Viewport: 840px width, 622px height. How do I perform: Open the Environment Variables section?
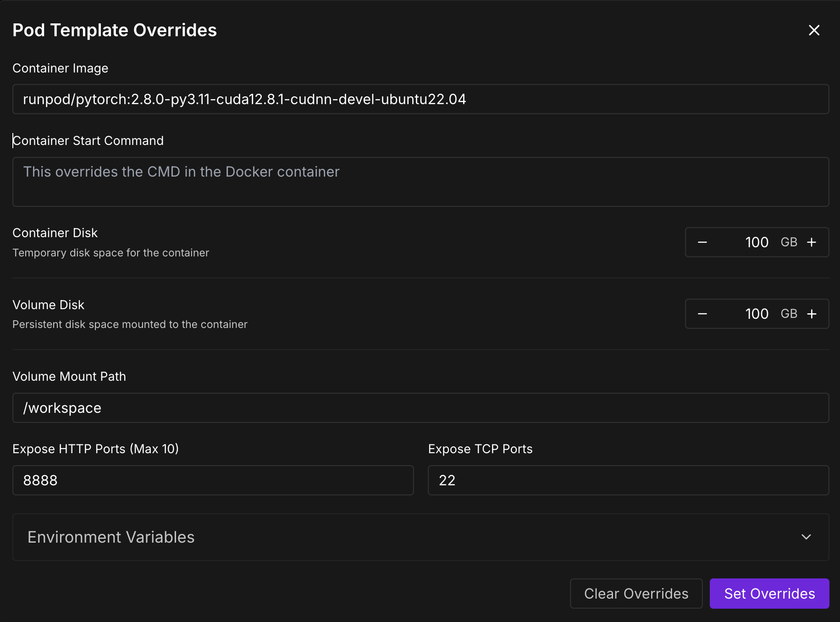pos(420,537)
